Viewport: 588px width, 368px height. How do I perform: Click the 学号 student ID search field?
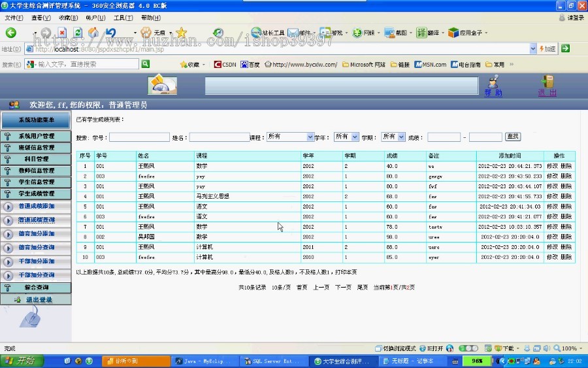tap(139, 137)
